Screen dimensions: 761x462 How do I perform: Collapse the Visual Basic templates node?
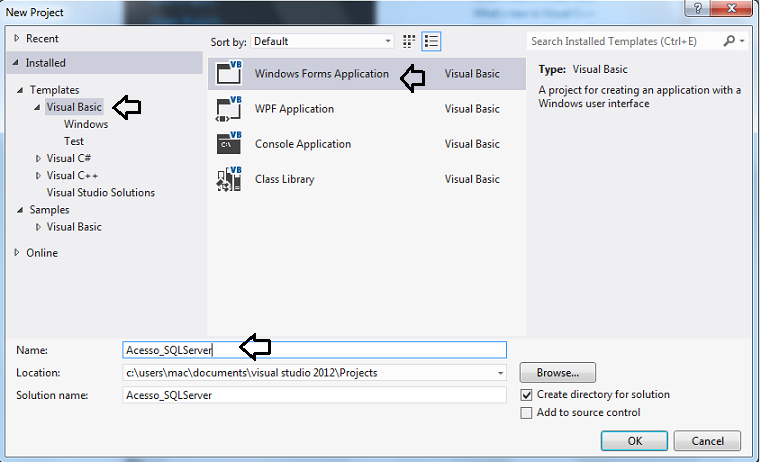37,107
